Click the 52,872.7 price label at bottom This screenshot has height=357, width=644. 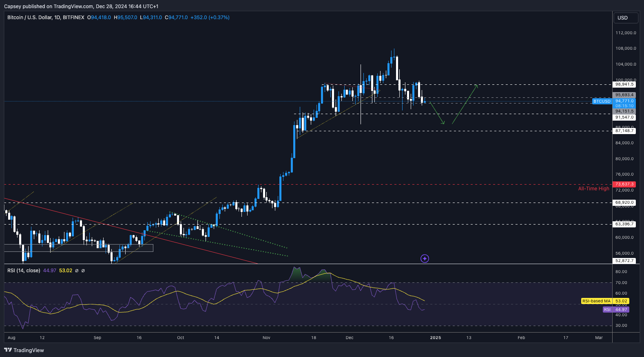point(624,261)
